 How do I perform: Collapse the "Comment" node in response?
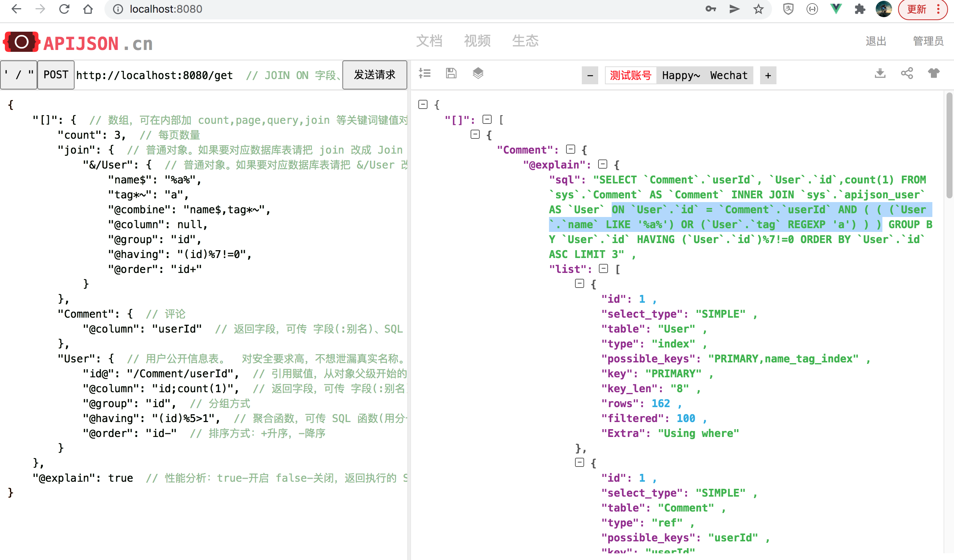pyautogui.click(x=571, y=150)
